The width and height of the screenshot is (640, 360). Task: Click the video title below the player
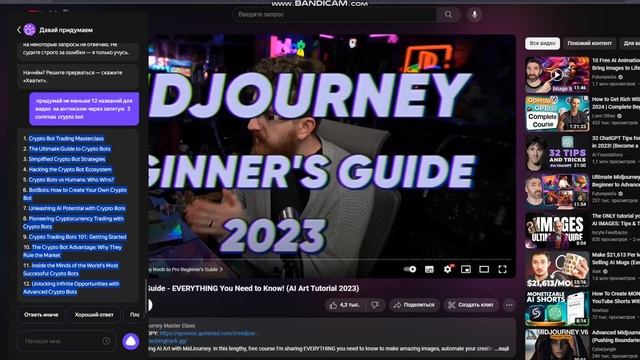tap(253, 289)
